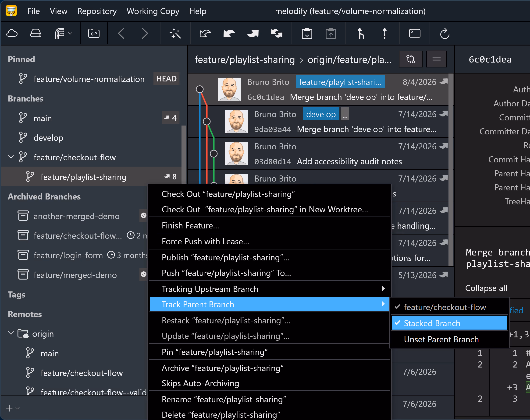Click the pull toolbar icon
Screen dimensions: 530x420
229,33
